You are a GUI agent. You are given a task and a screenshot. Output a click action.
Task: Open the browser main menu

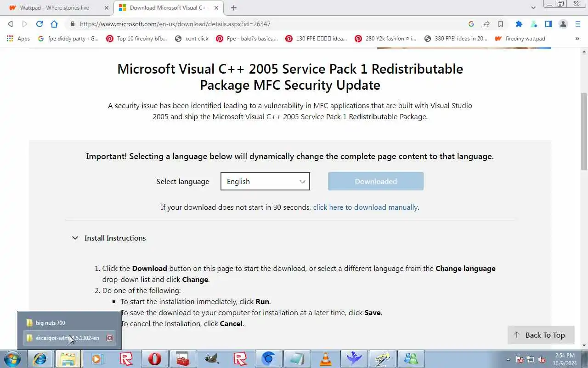point(578,24)
